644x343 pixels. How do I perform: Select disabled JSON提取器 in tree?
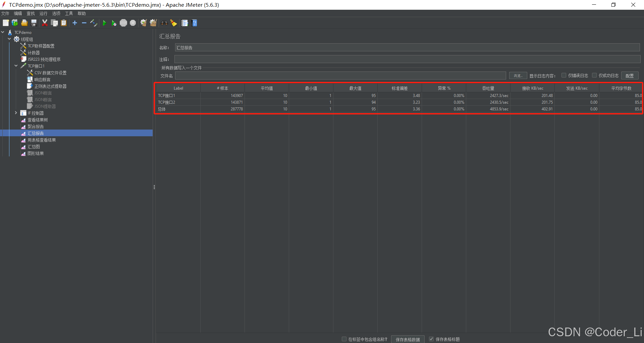[45, 106]
